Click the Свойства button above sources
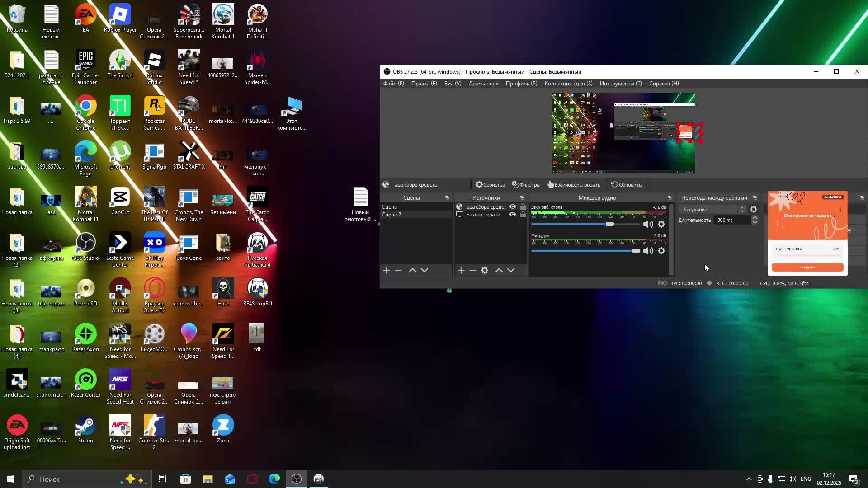 (490, 185)
